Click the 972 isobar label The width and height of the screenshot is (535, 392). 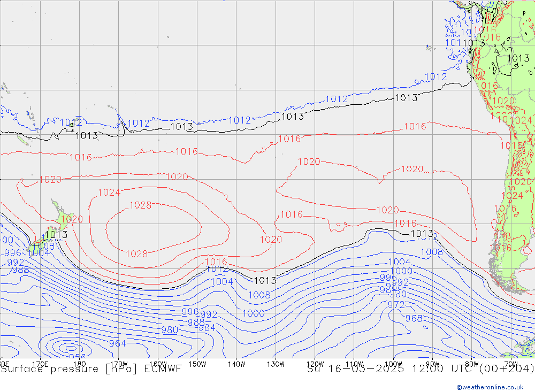tap(396, 305)
